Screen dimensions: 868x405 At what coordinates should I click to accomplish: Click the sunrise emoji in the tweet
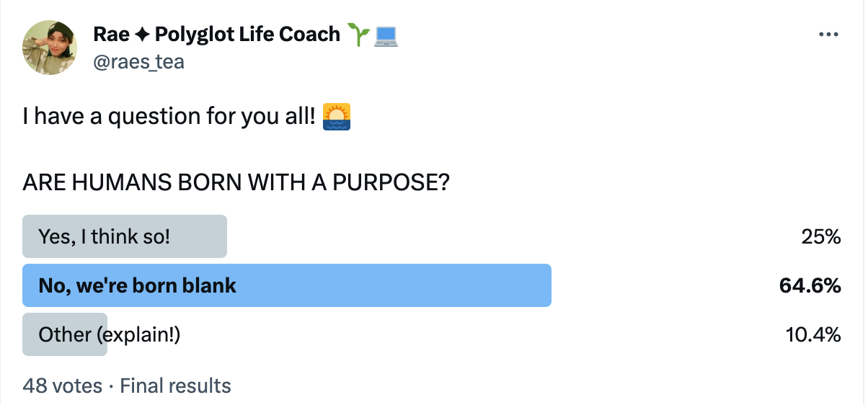point(337,116)
